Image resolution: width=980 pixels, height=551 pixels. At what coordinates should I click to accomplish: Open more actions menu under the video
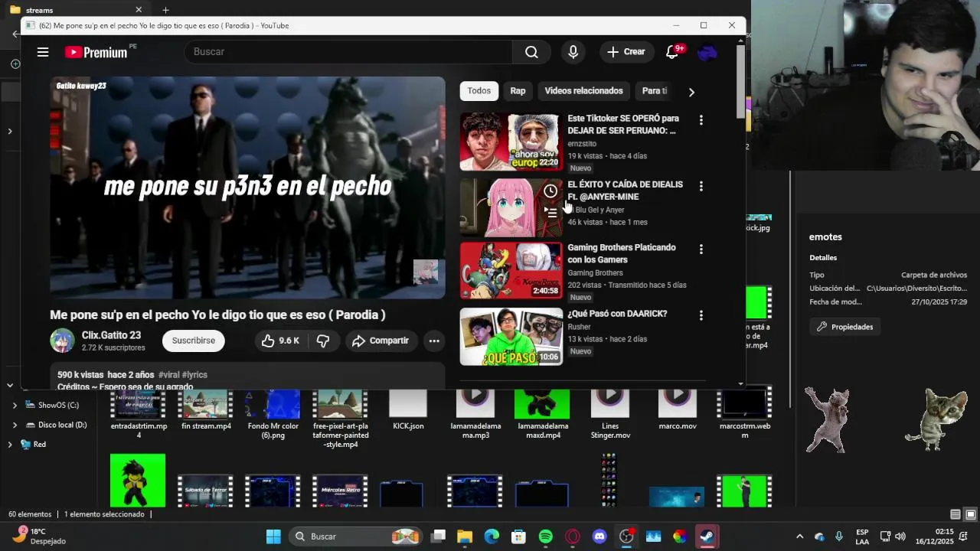[x=434, y=341]
